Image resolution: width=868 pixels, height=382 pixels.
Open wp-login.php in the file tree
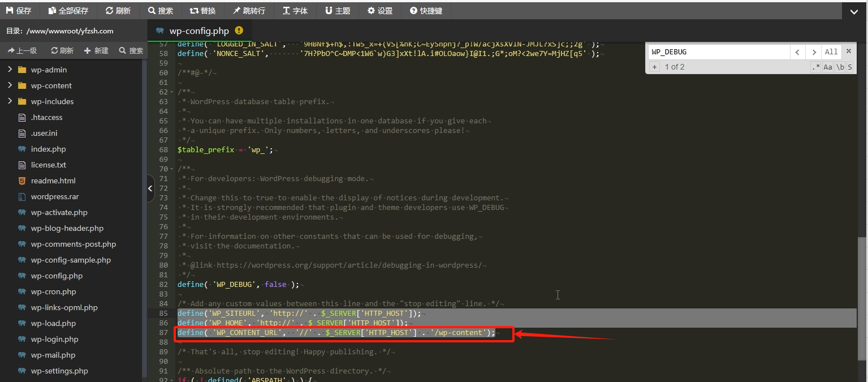point(54,339)
